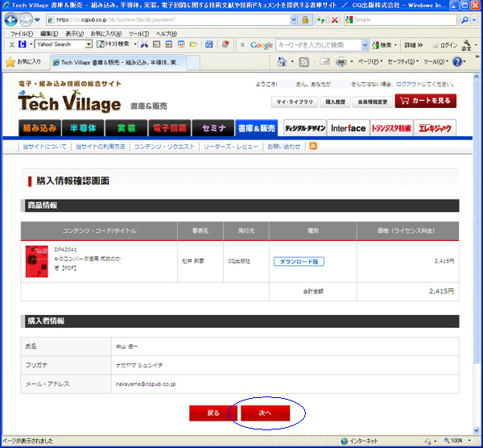Expand the address bar URL dropdown
The width and height of the screenshot is (483, 448).
pyautogui.click(x=292, y=19)
